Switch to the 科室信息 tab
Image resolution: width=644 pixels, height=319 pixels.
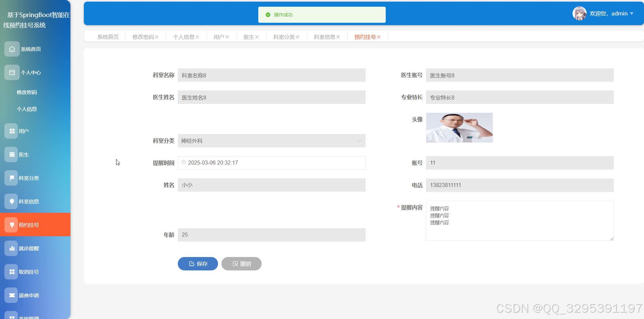pos(324,37)
